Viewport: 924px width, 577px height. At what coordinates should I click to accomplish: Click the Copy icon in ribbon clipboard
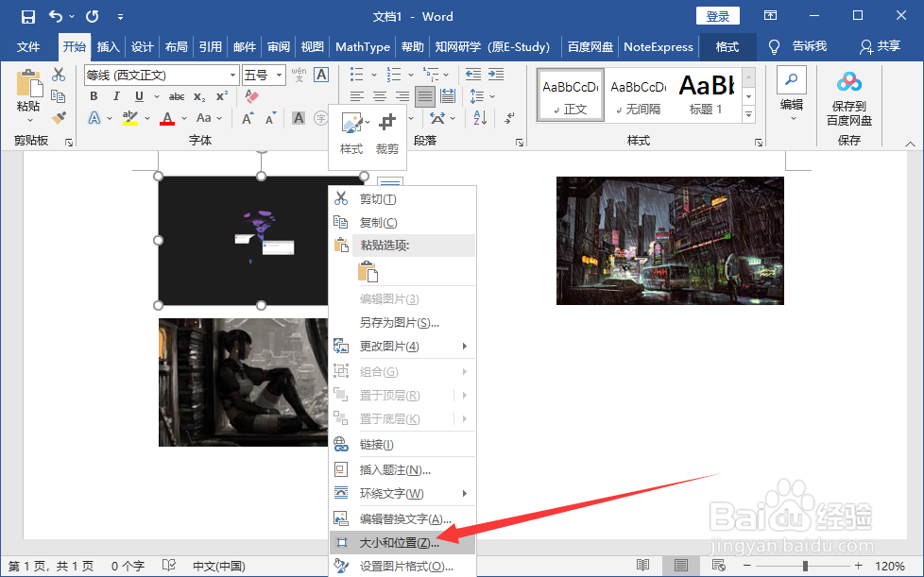tap(58, 96)
